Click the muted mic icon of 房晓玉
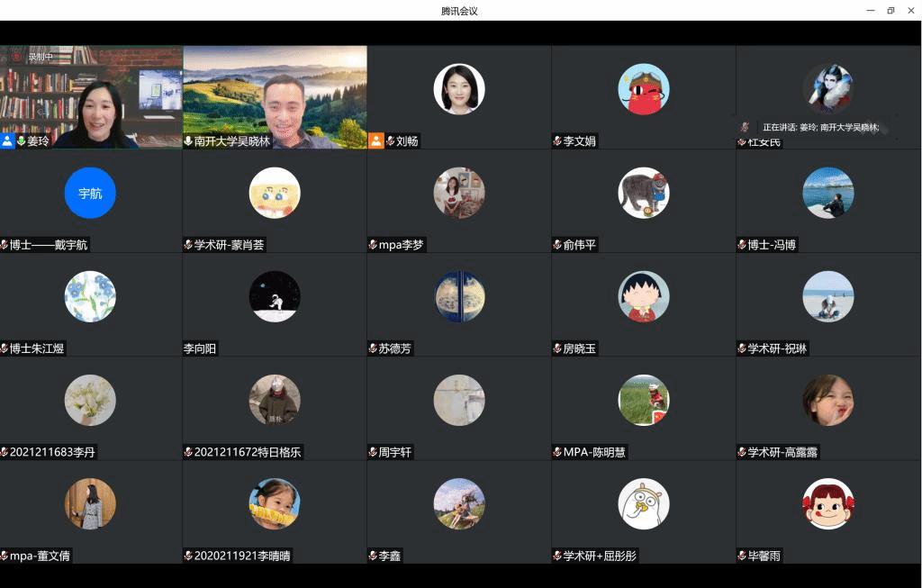922x588 pixels. click(x=557, y=348)
